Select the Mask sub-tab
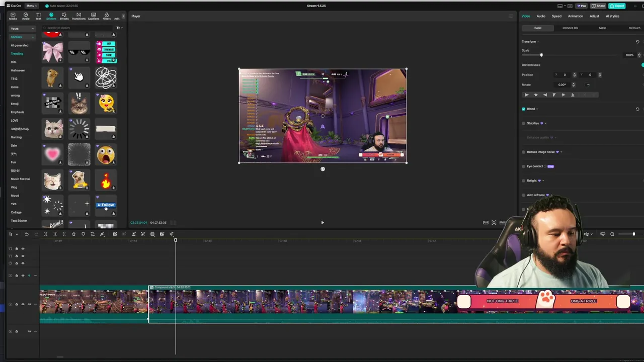644x362 pixels. (x=602, y=28)
